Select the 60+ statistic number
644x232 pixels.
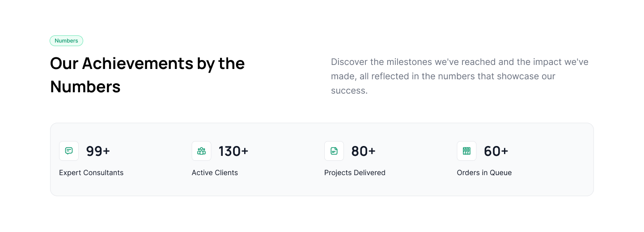(x=496, y=151)
